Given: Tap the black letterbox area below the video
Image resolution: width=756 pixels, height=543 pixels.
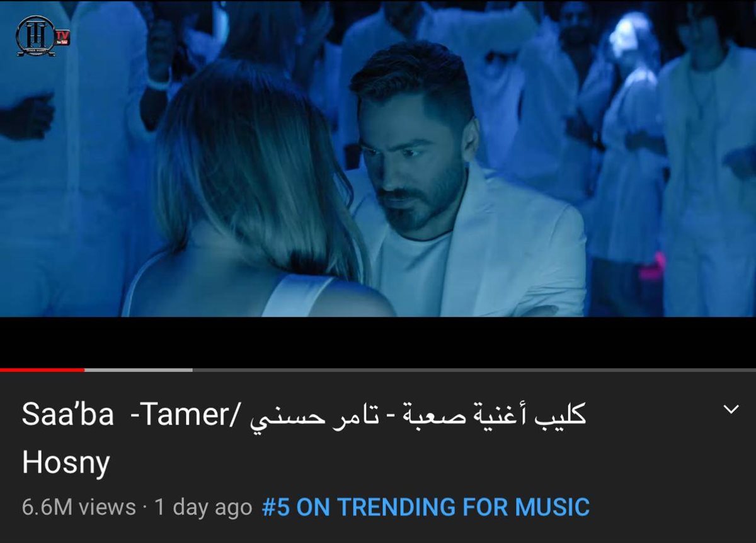Looking at the screenshot, I should (378, 342).
